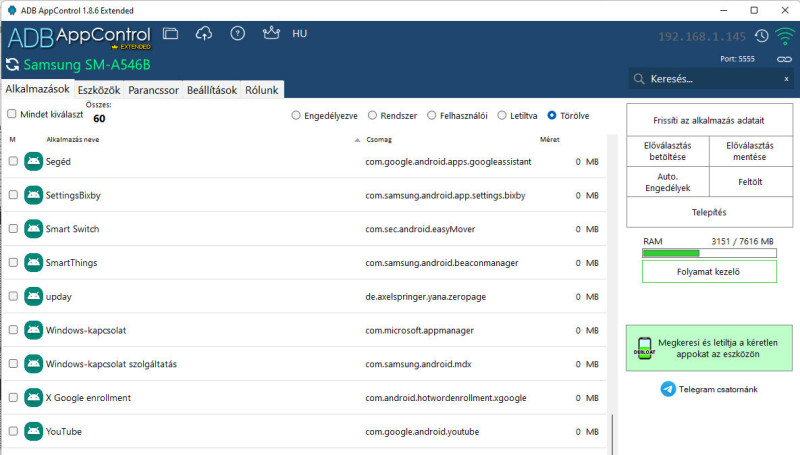The width and height of the screenshot is (800, 455).
Task: Click the Segéd app icon
Action: pyautogui.click(x=34, y=161)
